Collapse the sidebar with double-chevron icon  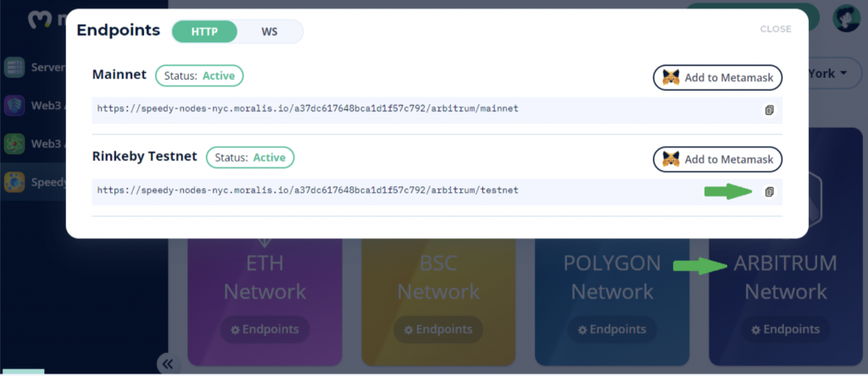tap(168, 364)
